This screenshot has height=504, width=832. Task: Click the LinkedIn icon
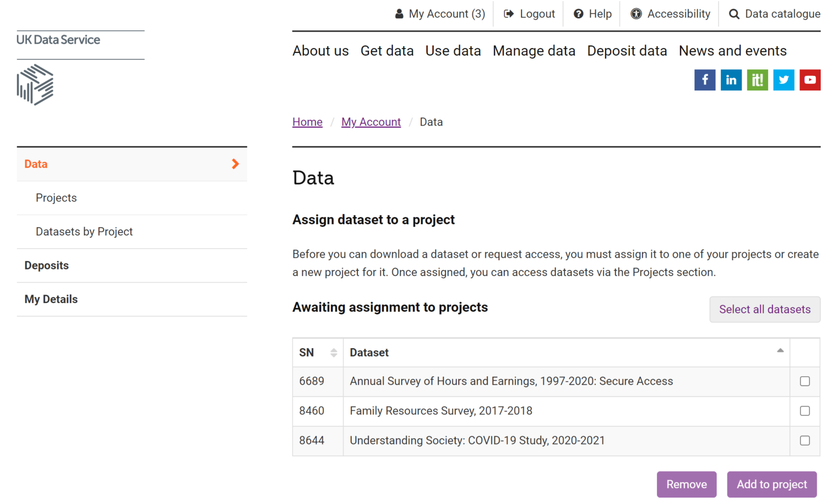tap(731, 80)
